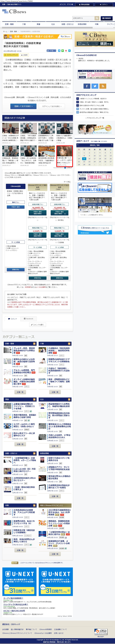Open 医療・看護 navigation menu
Screen dimensions: 115x644
click(x=9, y=24)
